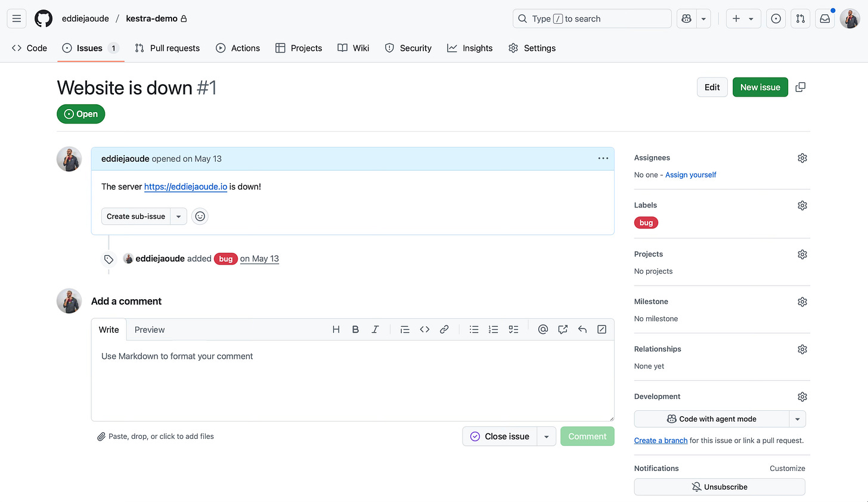Click the red bug label in sidebar
This screenshot has width=868, height=502.
[x=646, y=223]
